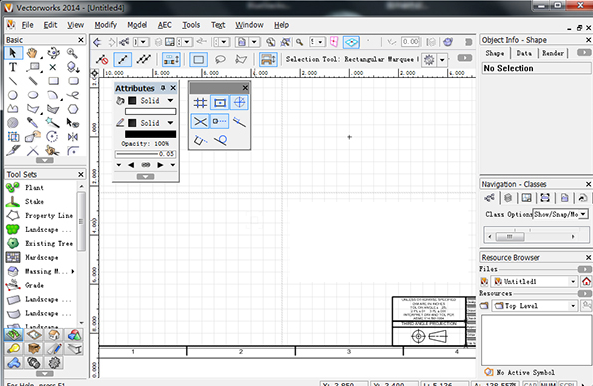
Task: Switch to the Data tab
Action: (524, 53)
